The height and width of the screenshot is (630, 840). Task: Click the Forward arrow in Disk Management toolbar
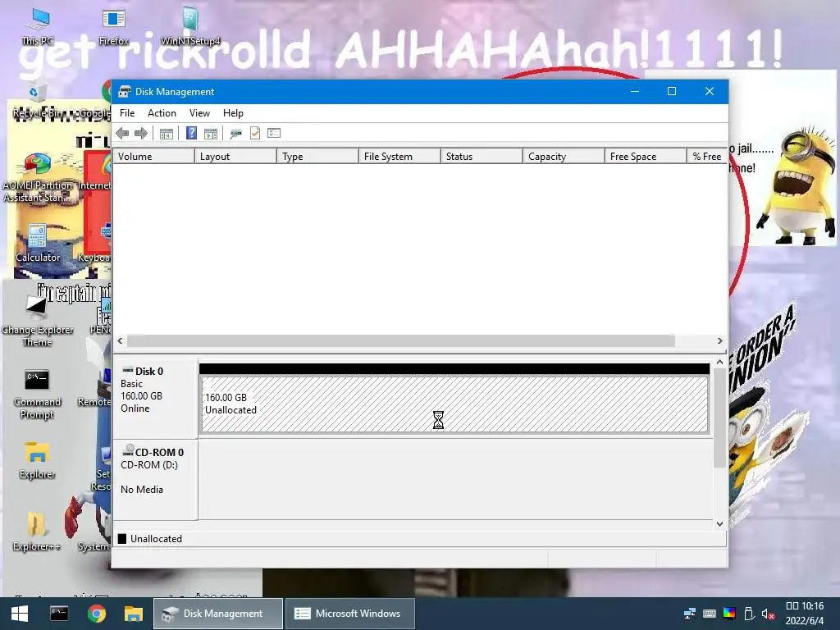(x=141, y=134)
